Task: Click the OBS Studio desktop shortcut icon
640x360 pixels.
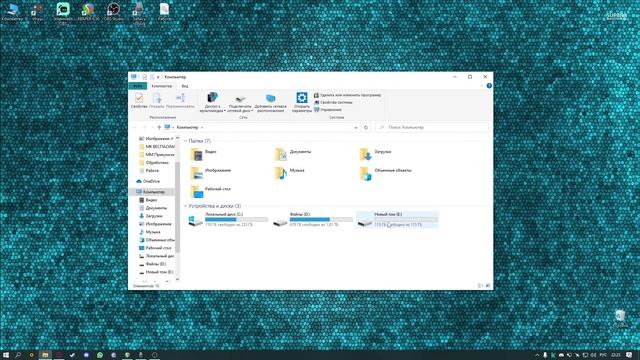Action: pyautogui.click(x=113, y=12)
